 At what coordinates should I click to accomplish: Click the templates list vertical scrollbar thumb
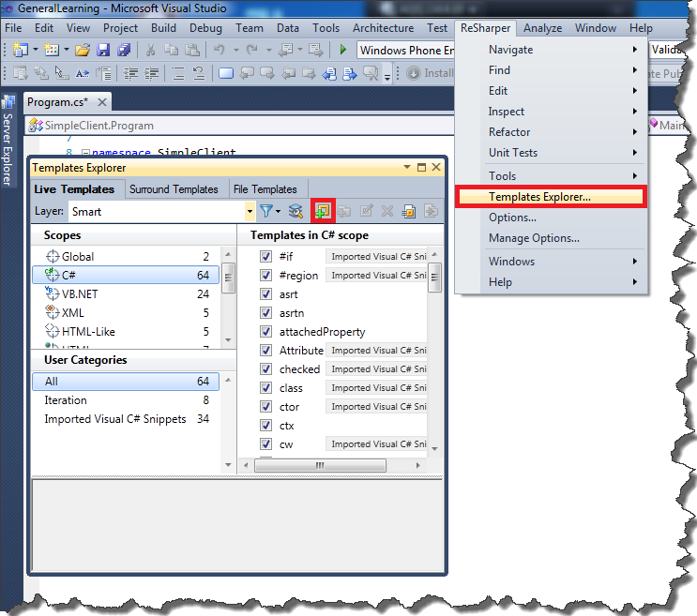(434, 278)
